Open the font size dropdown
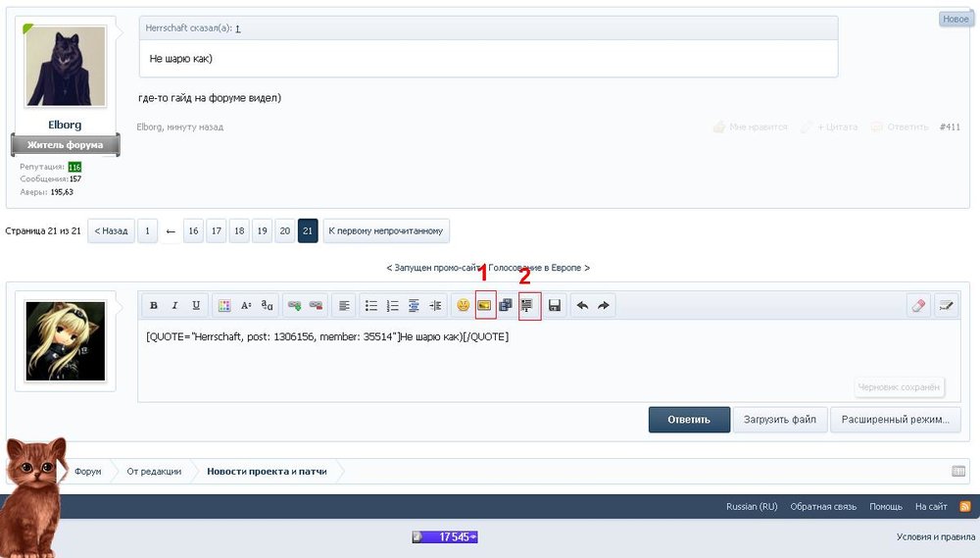980x558 pixels. [246, 306]
